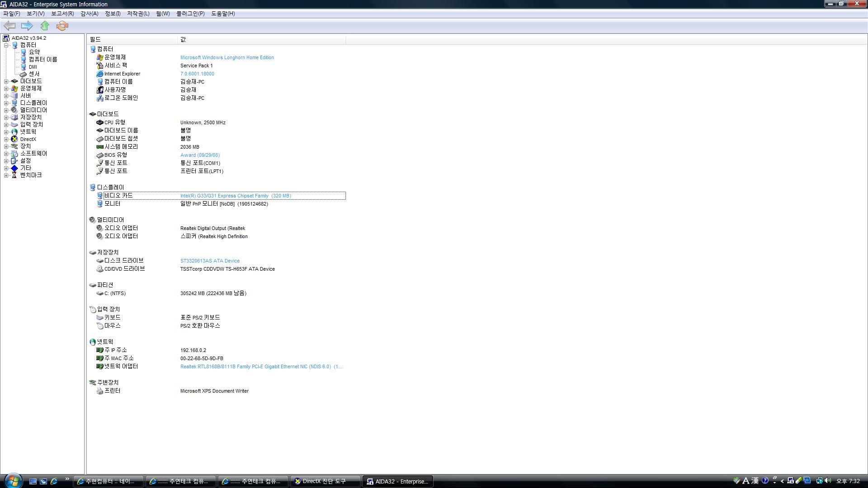The width and height of the screenshot is (868, 488).
Task: Select Microsoft XPS Document Writer text
Action: pos(214,391)
